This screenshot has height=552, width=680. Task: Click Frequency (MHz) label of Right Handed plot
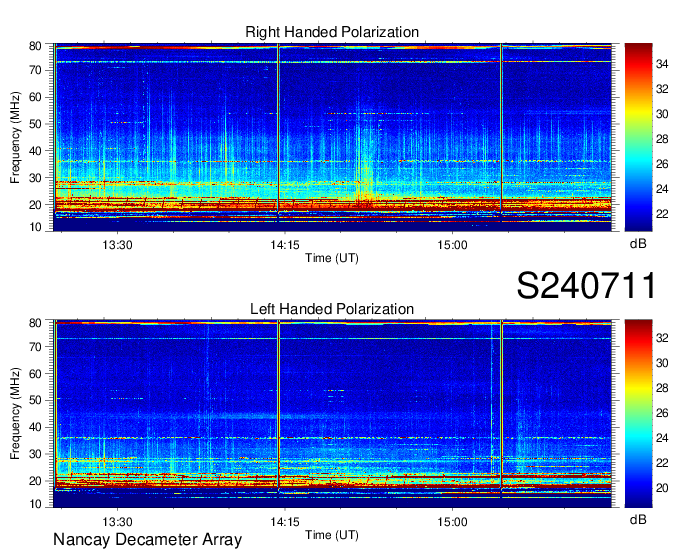[15, 137]
